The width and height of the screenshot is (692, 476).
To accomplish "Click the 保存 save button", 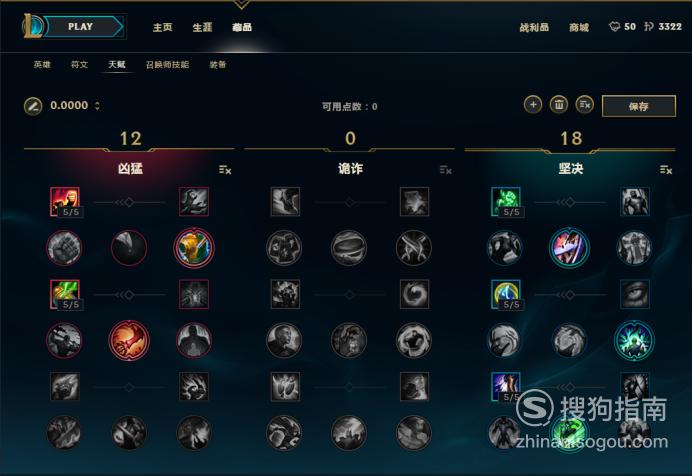I will click(639, 106).
